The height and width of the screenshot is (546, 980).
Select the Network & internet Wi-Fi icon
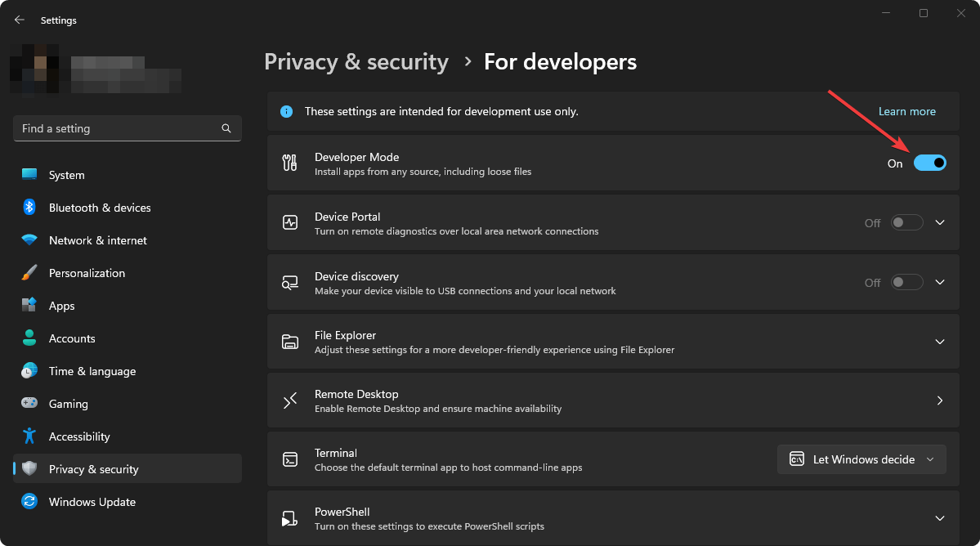(29, 240)
